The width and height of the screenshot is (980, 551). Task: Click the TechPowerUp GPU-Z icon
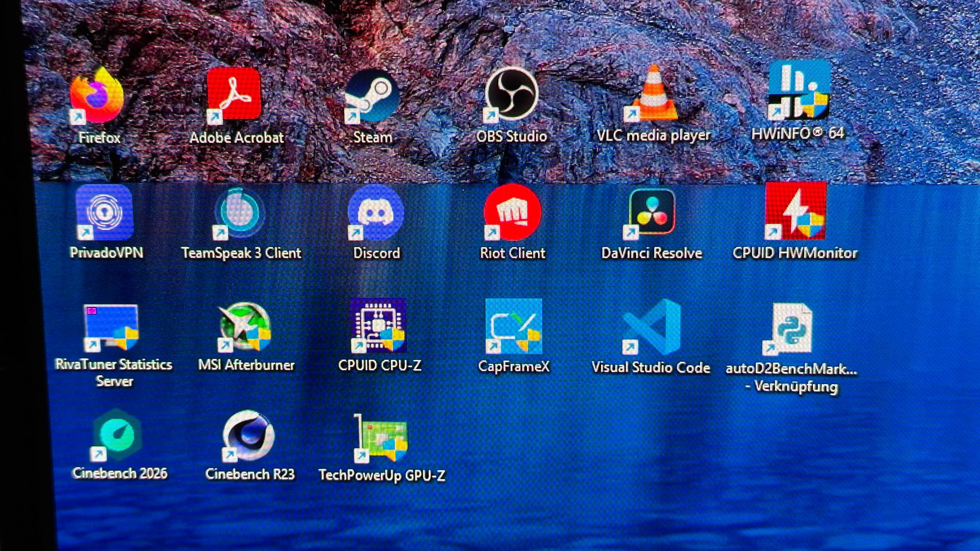(x=381, y=438)
